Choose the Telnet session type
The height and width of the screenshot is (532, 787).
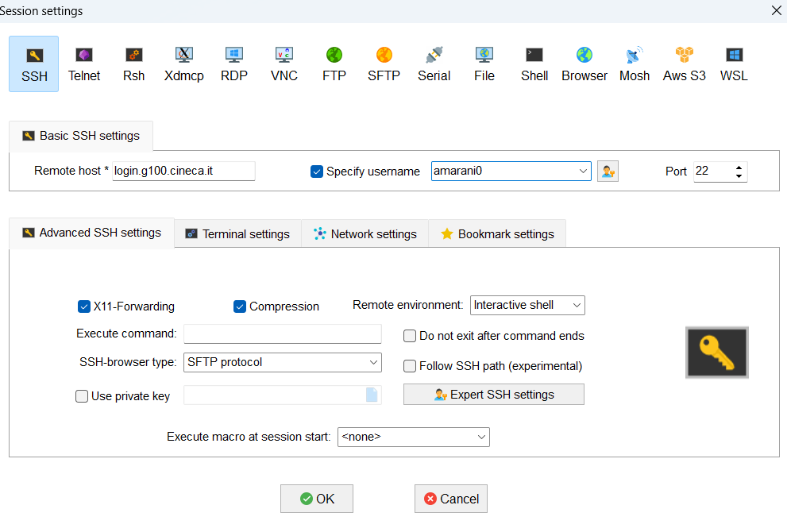pos(84,64)
